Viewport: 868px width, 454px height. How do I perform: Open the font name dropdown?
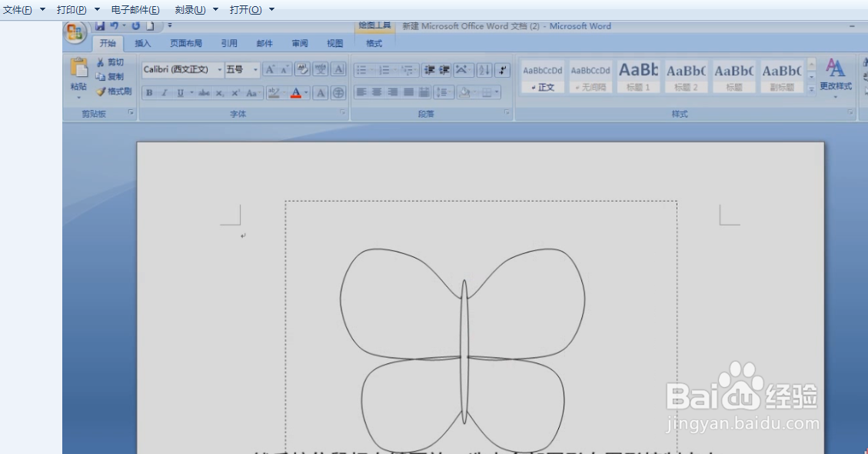coord(220,69)
